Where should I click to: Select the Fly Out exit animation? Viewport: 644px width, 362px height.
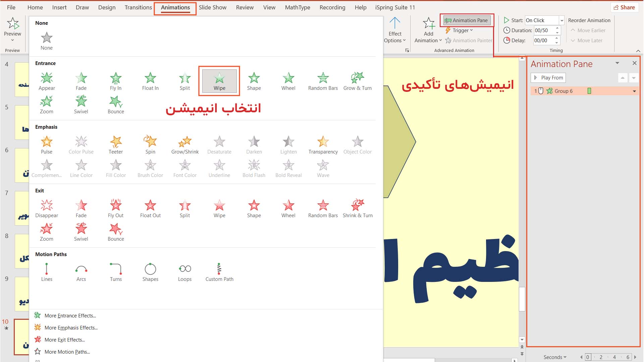point(115,205)
